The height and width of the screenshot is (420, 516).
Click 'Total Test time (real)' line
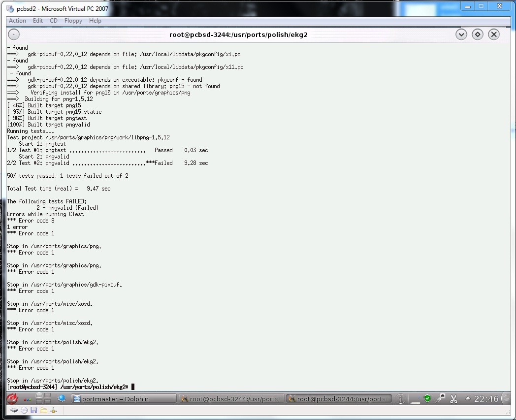pyautogui.click(x=59, y=189)
